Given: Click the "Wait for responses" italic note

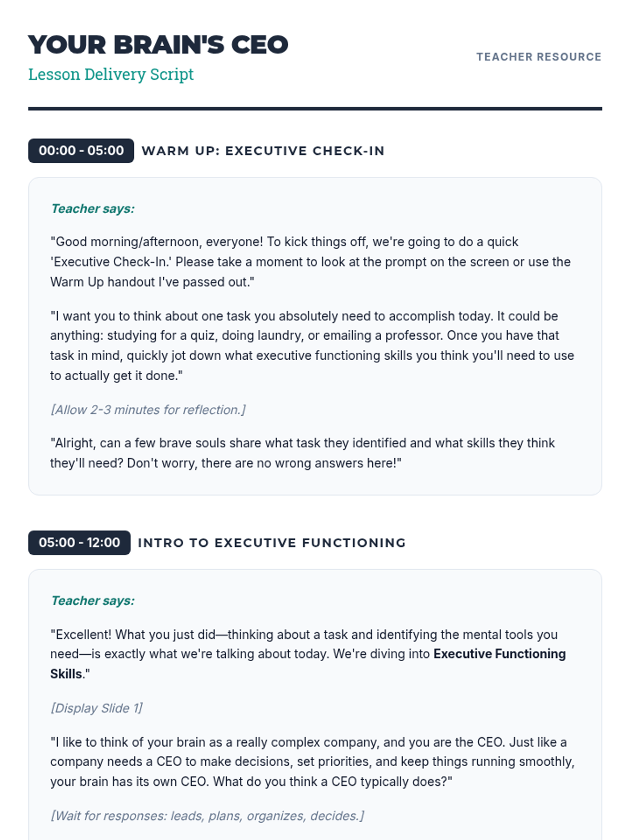Looking at the screenshot, I should pos(207,816).
